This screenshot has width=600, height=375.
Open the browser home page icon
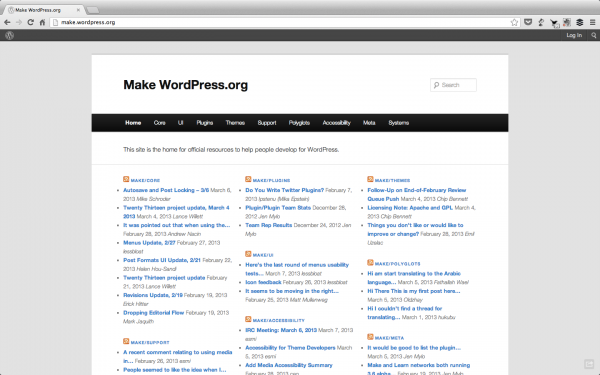tap(42, 23)
